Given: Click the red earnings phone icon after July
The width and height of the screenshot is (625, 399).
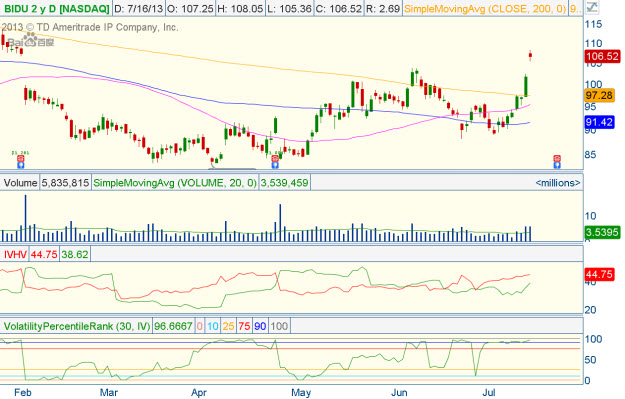Looking at the screenshot, I should 557,159.
